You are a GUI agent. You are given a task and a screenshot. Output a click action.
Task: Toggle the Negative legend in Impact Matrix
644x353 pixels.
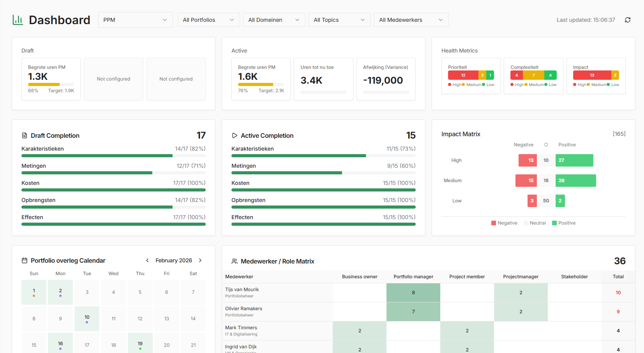[x=504, y=223]
